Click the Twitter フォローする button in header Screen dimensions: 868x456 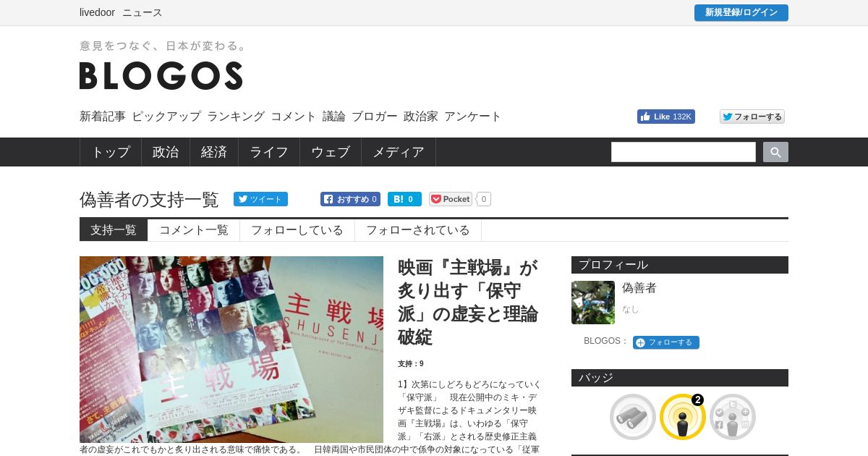[x=752, y=117]
